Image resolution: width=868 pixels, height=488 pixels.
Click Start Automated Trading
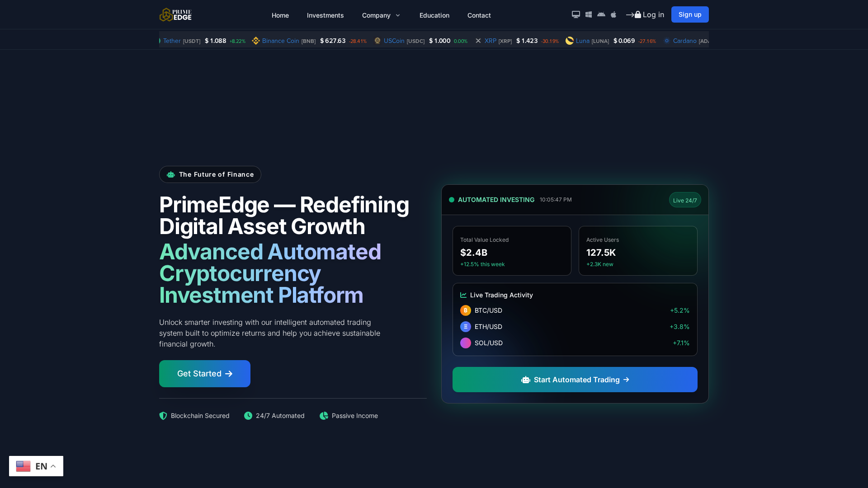575,380
